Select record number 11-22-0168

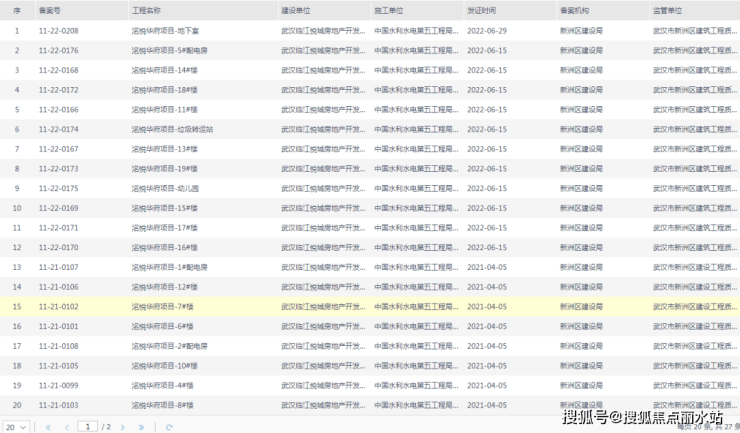pos(59,70)
